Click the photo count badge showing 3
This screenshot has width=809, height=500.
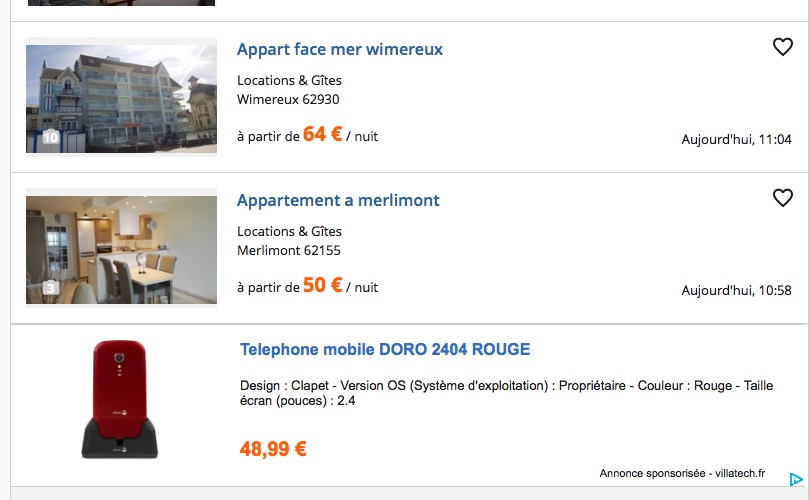pyautogui.click(x=51, y=289)
